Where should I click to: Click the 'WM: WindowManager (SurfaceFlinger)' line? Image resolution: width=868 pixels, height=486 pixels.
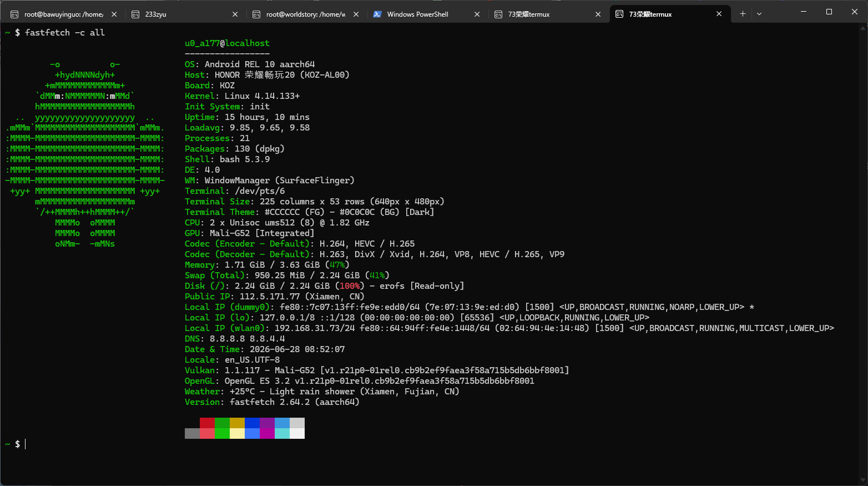tap(270, 181)
